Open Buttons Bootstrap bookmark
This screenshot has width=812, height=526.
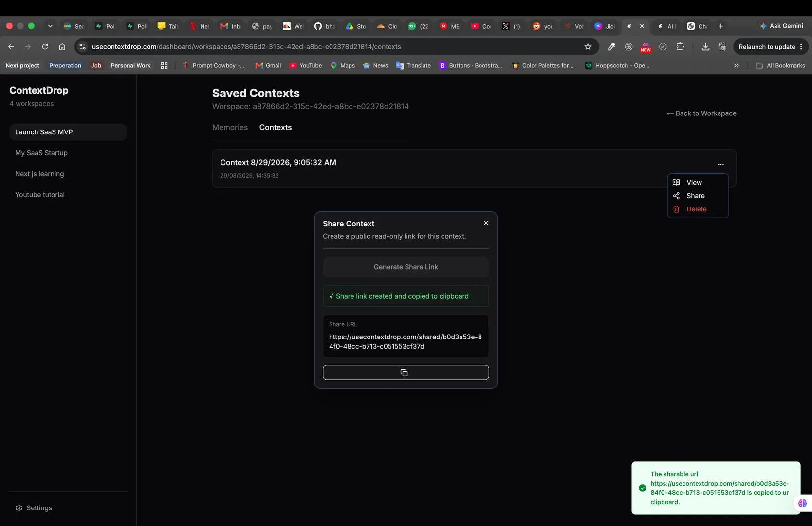[x=471, y=65]
